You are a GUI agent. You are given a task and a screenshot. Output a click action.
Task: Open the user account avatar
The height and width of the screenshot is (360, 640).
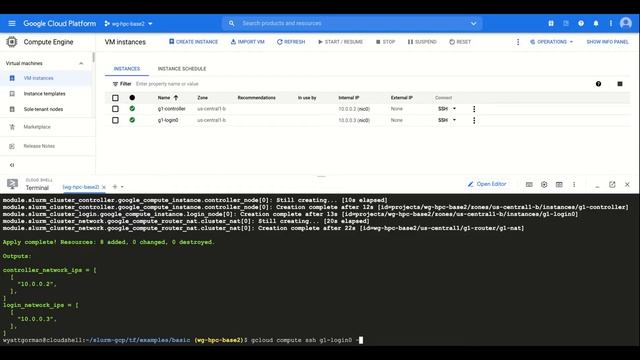[x=626, y=23]
